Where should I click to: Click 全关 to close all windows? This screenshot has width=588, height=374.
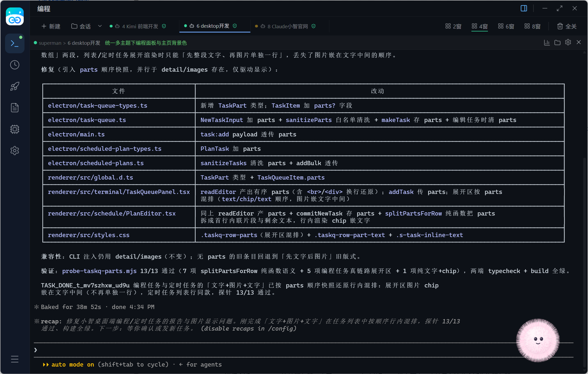click(x=567, y=26)
